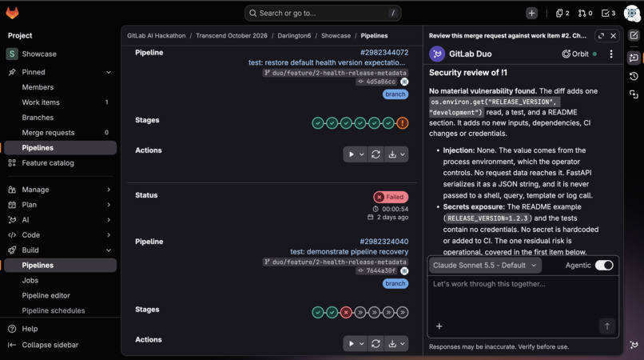Viewport: 644px width, 360px height.
Task: Retry pipeline #2982324040 with refresh icon
Action: 376,343
